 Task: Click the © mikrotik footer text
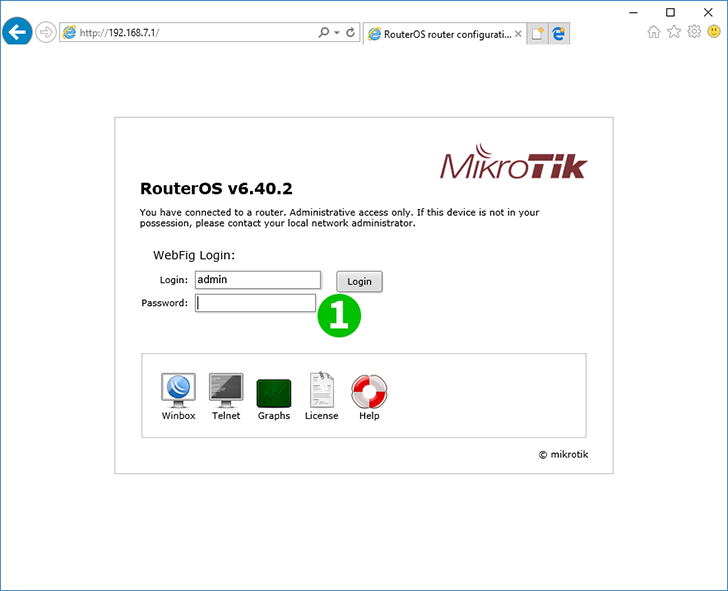point(563,455)
